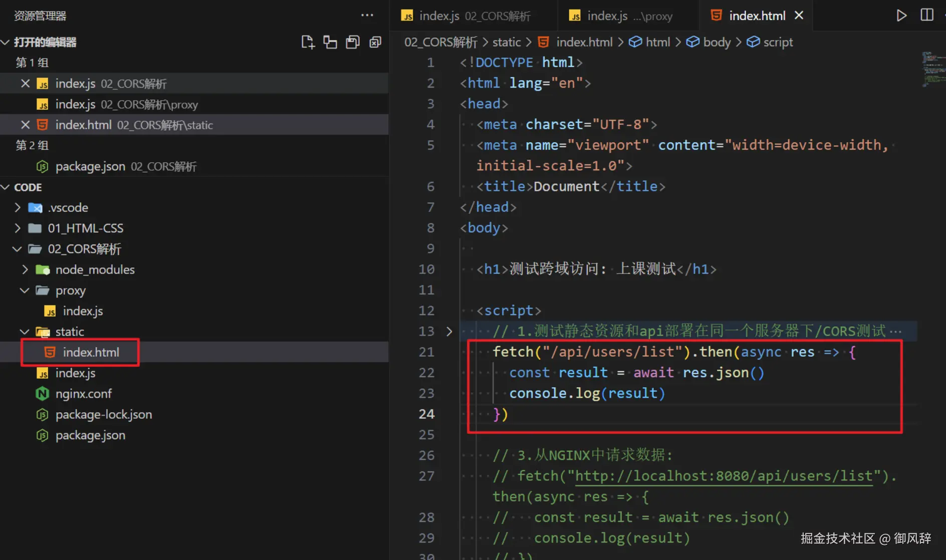
Task: Open index.js below the static folder
Action: [194, 373]
